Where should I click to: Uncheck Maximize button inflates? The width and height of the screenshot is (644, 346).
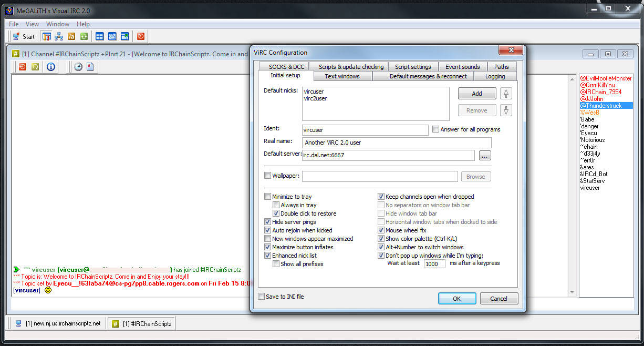pyautogui.click(x=268, y=247)
